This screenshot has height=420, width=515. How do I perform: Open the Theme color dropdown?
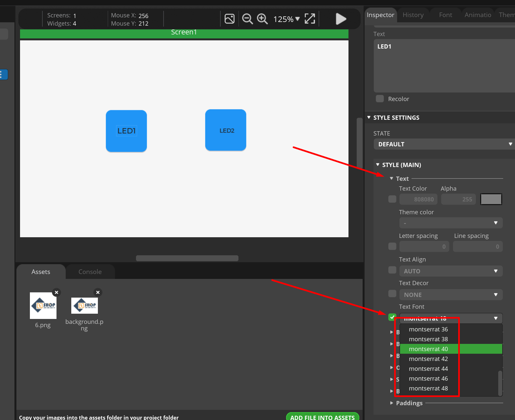pyautogui.click(x=451, y=223)
